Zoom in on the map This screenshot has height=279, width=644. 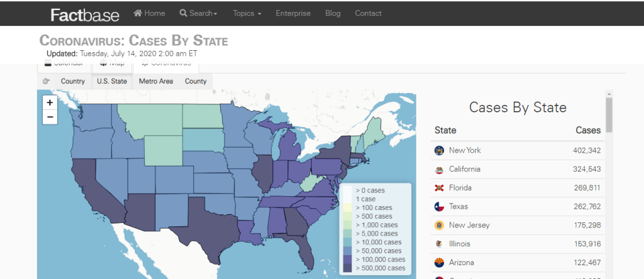point(50,102)
